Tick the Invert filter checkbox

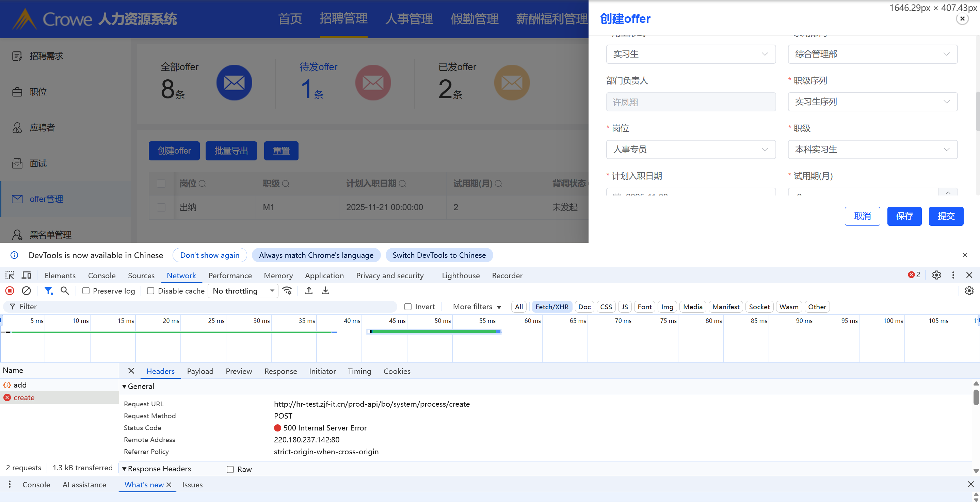coord(408,307)
